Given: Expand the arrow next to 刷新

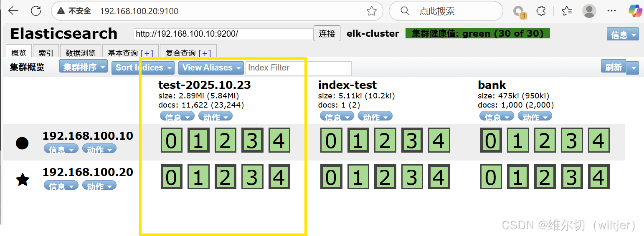Looking at the screenshot, I should [x=634, y=67].
